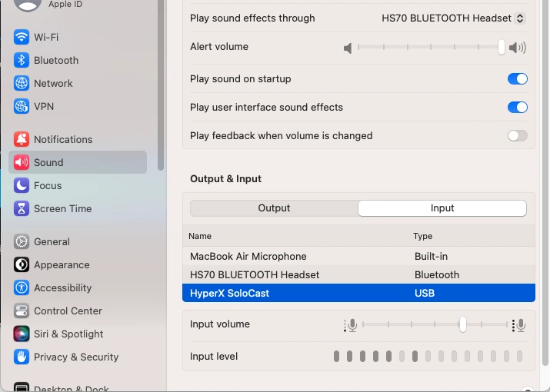Image resolution: width=550 pixels, height=392 pixels.
Task: Go to Notifications label in sidebar
Action: coord(63,140)
